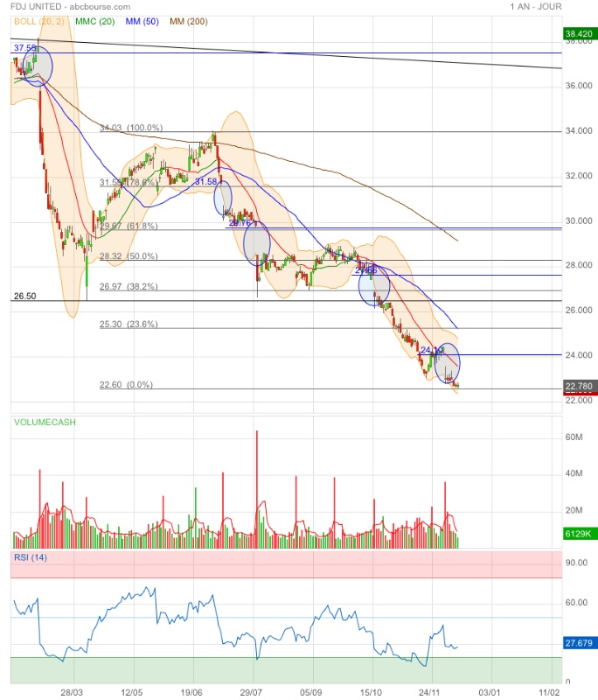Click the 60.00 RSI axis label
The image size is (598, 700).
(576, 602)
